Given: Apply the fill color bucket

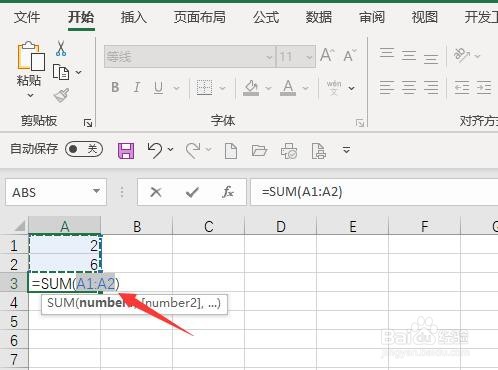Looking at the screenshot, I should tap(251, 88).
